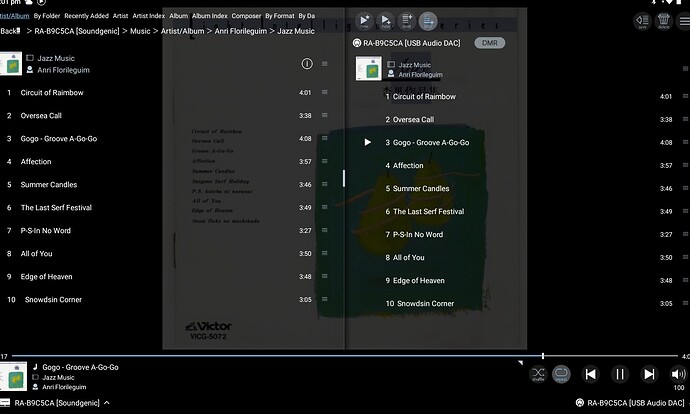This screenshot has width=690, height=414.
Task: Pause playback
Action: point(620,374)
